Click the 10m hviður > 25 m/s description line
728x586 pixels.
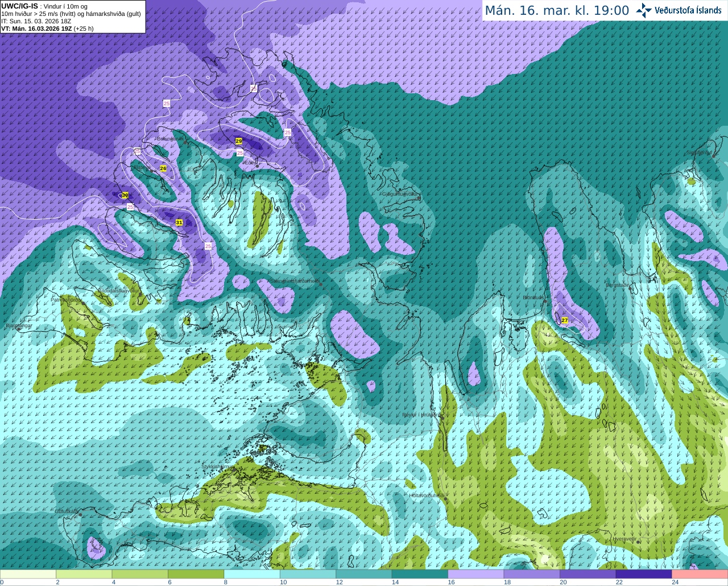(71, 14)
